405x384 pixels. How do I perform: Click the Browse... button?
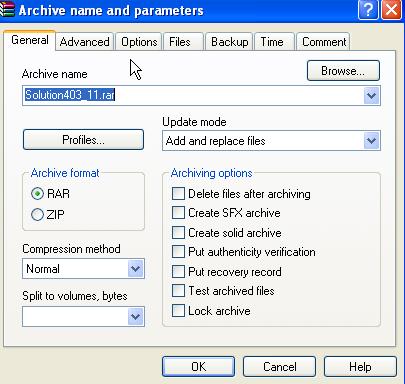(x=343, y=71)
